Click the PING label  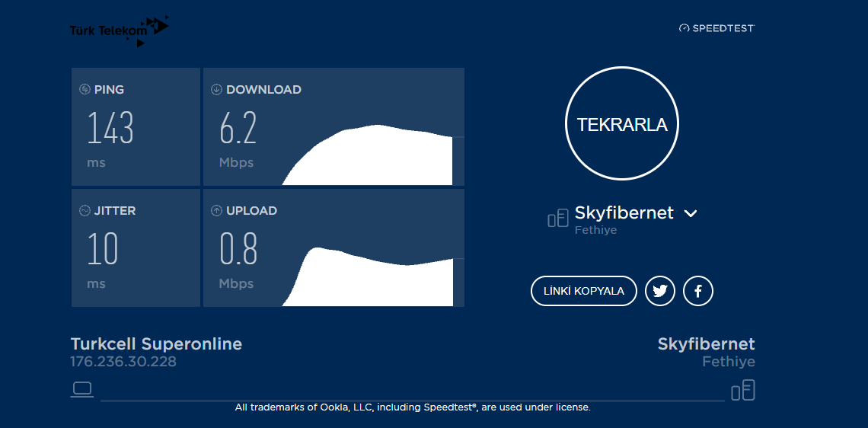[109, 89]
